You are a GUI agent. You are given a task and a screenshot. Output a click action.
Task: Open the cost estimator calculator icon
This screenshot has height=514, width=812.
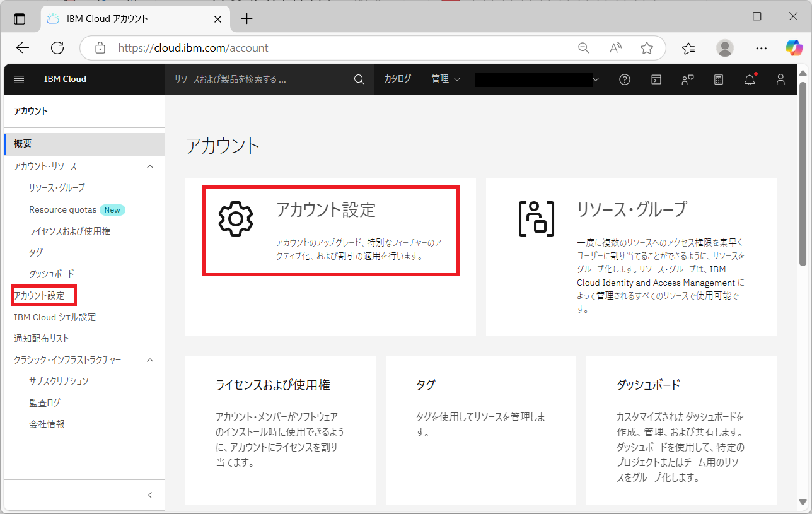click(x=718, y=79)
